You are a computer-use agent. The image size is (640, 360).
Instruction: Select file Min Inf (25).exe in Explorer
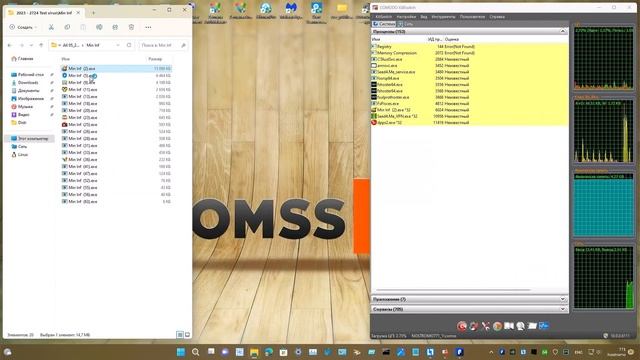[x=116, y=124]
